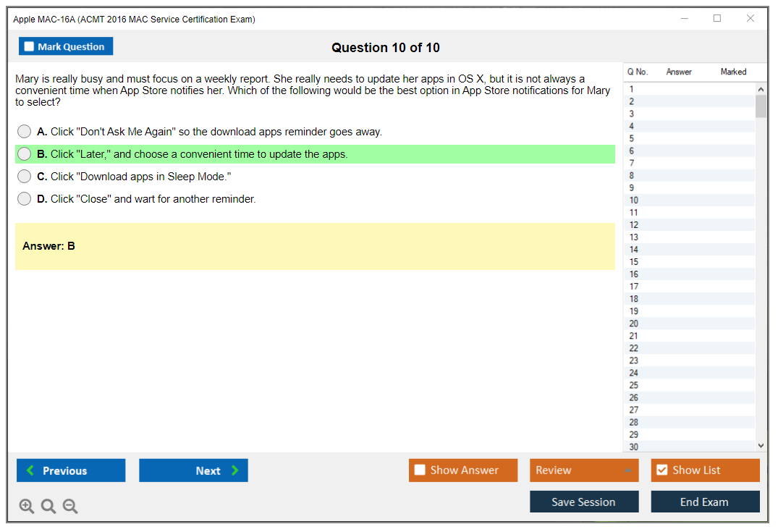
Task: Choose answer C Sleep Mode option
Action: [25, 177]
